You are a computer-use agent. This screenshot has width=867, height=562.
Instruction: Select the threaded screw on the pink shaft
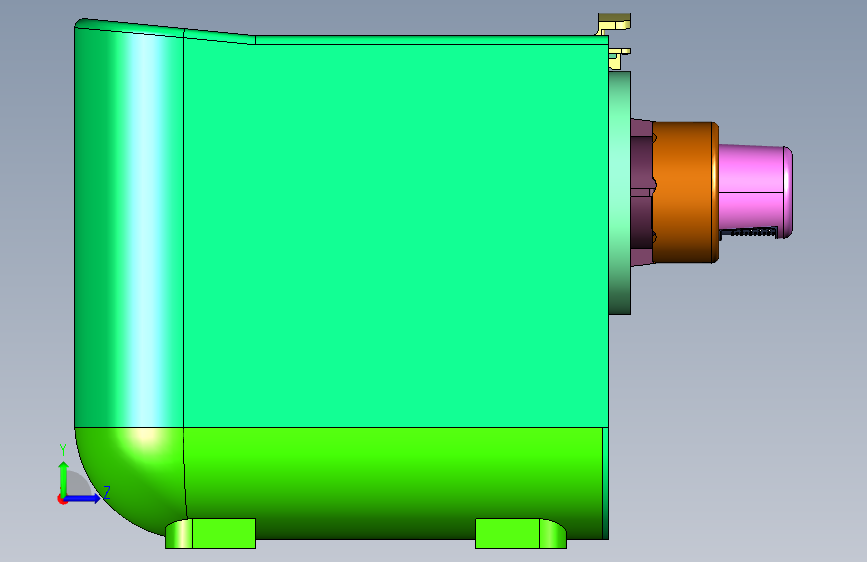[750, 232]
